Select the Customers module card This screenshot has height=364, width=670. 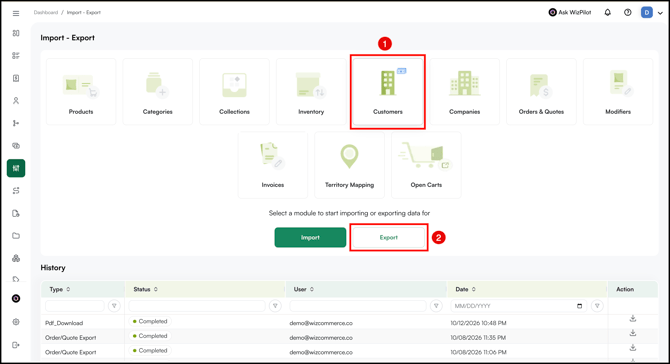[388, 91]
